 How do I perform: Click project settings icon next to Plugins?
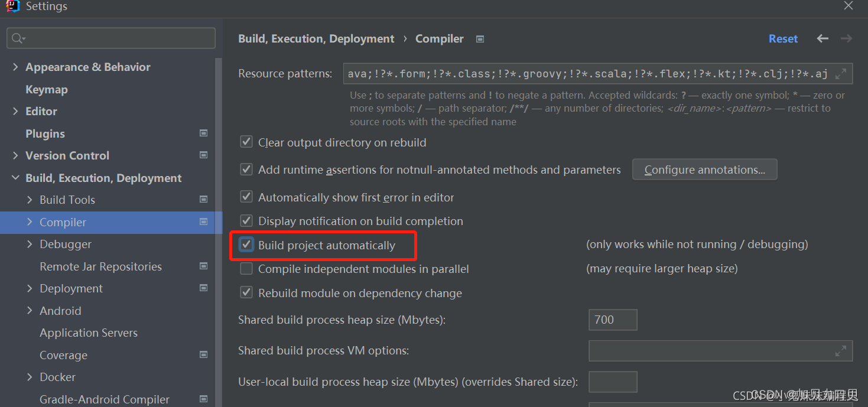[204, 133]
